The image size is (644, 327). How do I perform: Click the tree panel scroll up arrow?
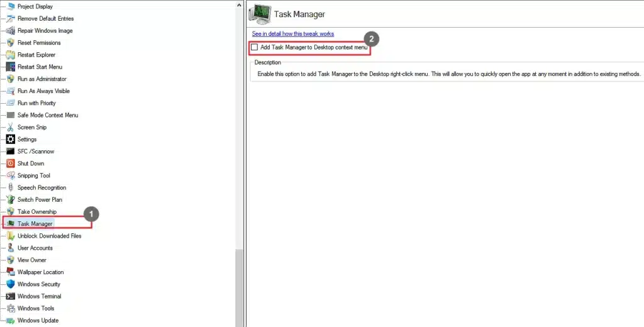pos(240,4)
